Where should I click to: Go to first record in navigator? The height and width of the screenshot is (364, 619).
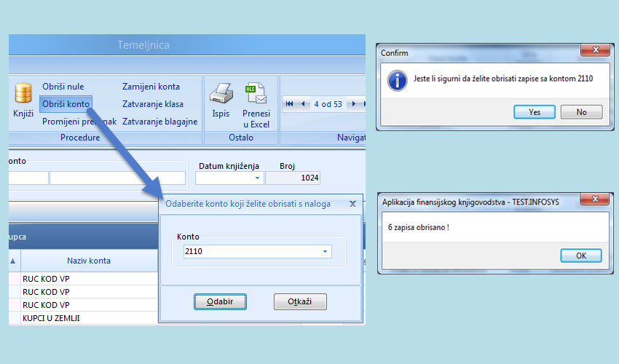[x=290, y=104]
